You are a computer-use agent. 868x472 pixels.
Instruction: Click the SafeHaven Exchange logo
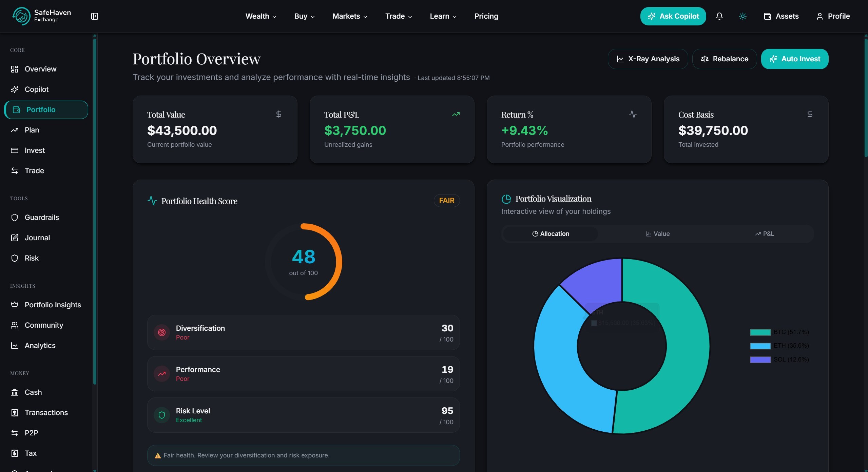point(42,16)
